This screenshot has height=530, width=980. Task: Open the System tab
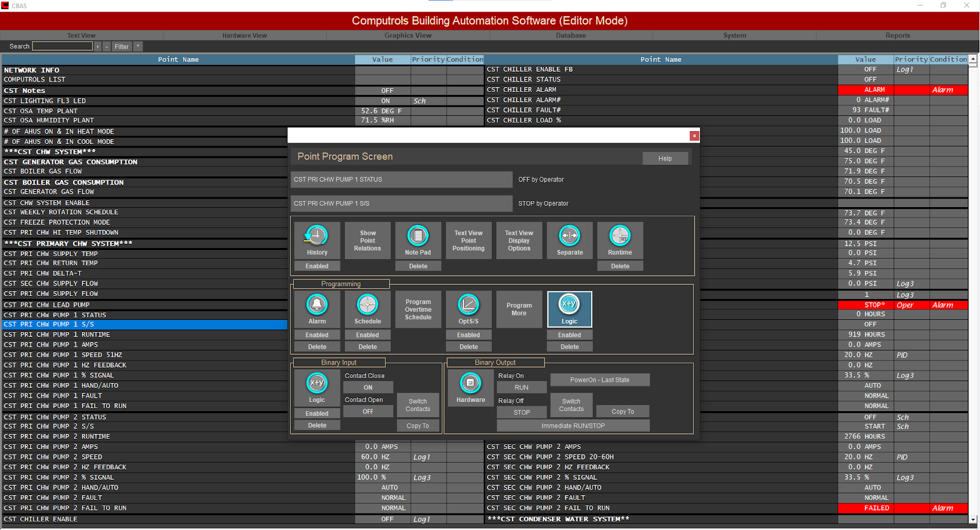click(x=734, y=36)
